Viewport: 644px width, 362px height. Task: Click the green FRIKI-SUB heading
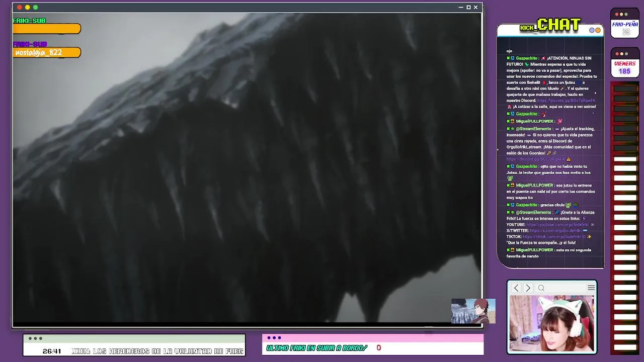tap(29, 21)
